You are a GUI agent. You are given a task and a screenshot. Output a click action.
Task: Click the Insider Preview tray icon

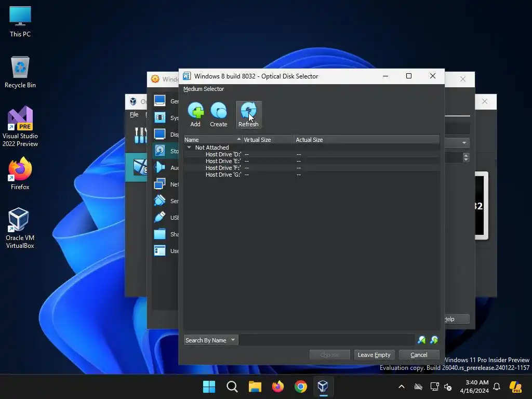(x=516, y=387)
